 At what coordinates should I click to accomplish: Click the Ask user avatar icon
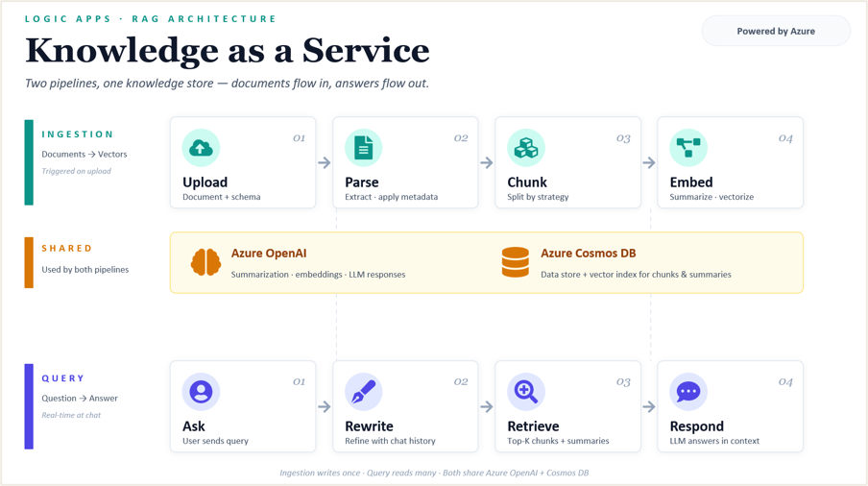coord(201,392)
